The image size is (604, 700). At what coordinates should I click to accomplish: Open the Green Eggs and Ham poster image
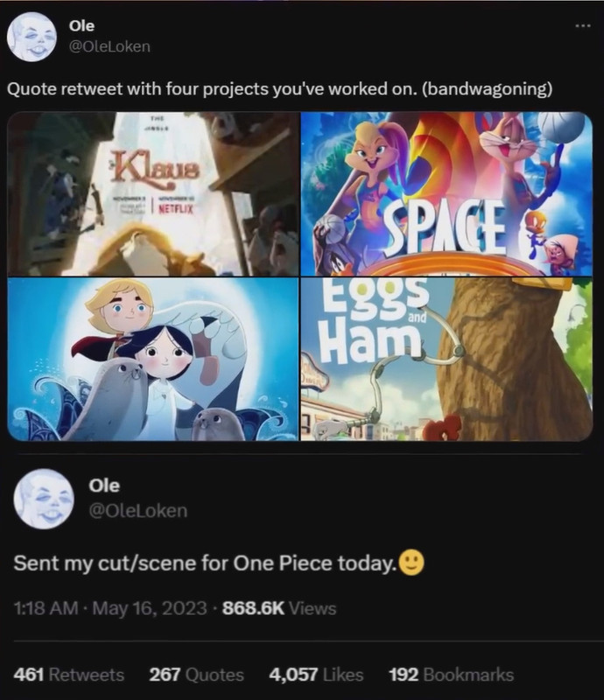coord(446,360)
